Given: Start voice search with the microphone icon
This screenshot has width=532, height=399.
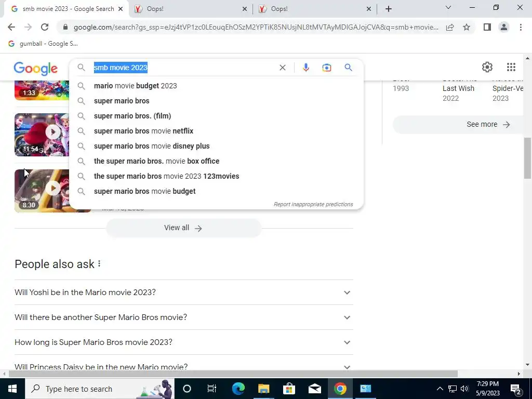Looking at the screenshot, I should (x=305, y=68).
